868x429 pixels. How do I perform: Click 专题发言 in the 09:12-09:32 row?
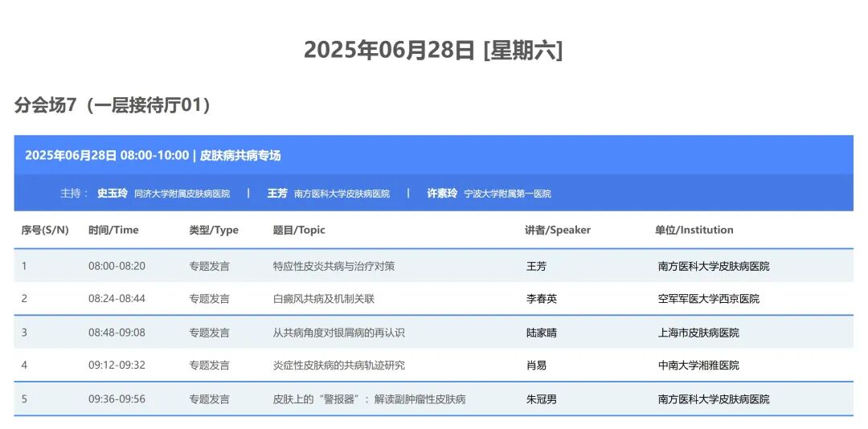pos(209,366)
